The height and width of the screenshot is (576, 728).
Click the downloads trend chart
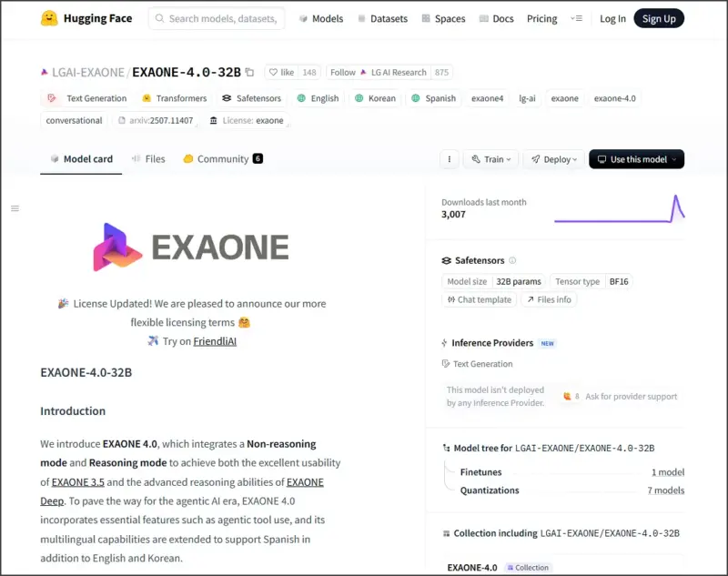pyautogui.click(x=620, y=209)
